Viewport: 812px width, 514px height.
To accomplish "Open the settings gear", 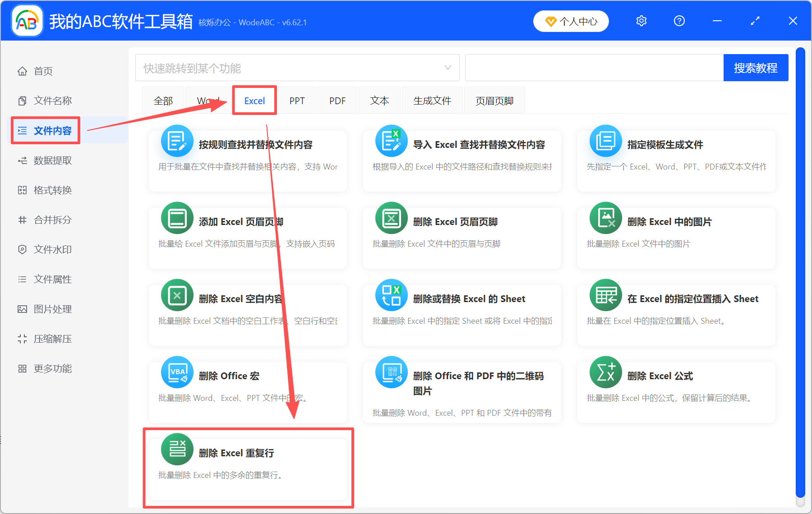I will pyautogui.click(x=641, y=21).
